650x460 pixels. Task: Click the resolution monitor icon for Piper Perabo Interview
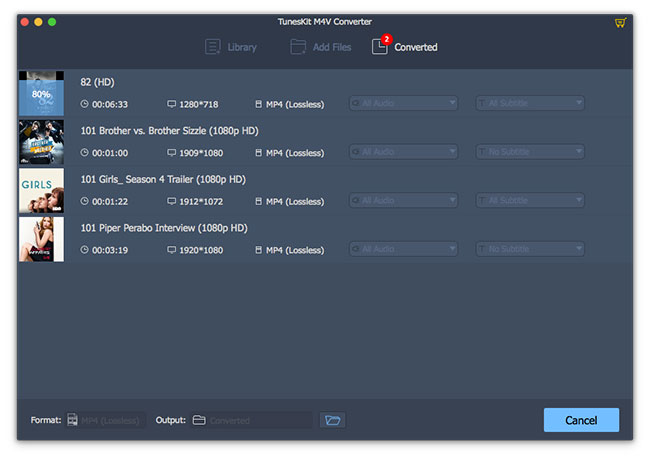coord(172,249)
